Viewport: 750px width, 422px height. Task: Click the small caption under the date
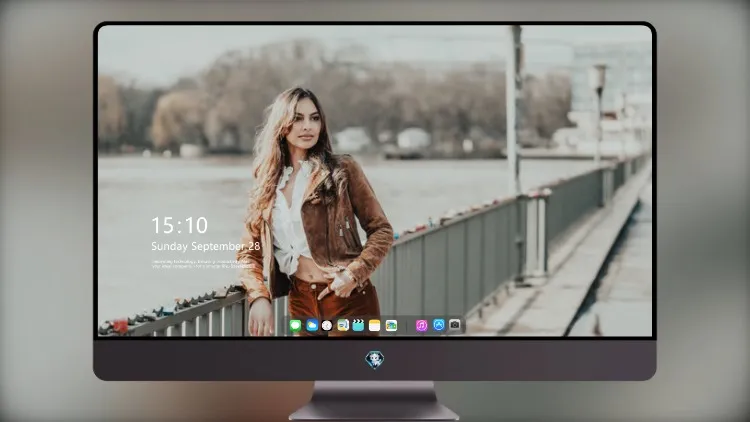tap(201, 264)
